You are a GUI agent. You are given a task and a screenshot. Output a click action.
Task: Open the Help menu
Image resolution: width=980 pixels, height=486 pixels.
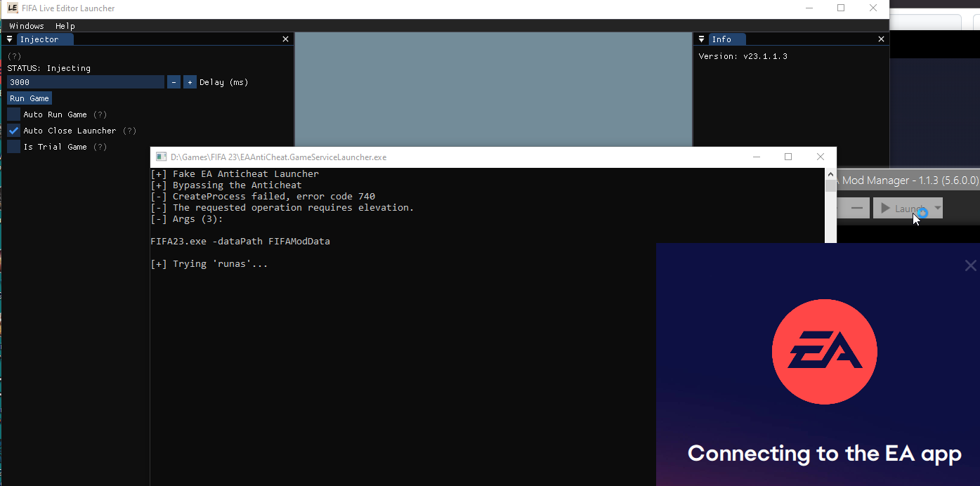click(65, 26)
